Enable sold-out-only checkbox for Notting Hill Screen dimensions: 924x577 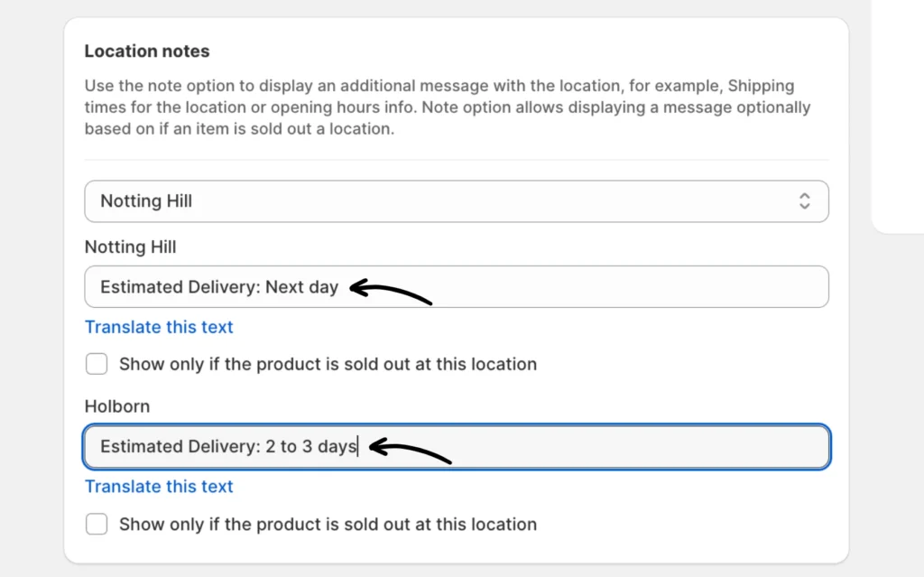coord(97,364)
